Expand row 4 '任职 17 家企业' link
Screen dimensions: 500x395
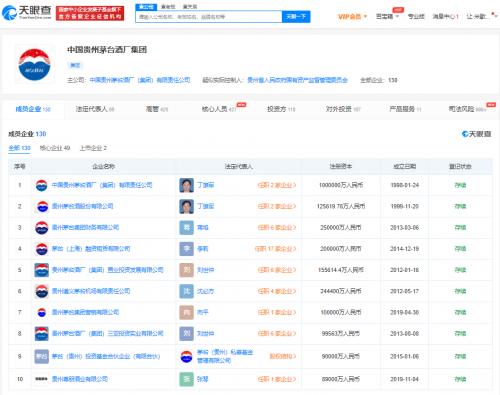275,249
